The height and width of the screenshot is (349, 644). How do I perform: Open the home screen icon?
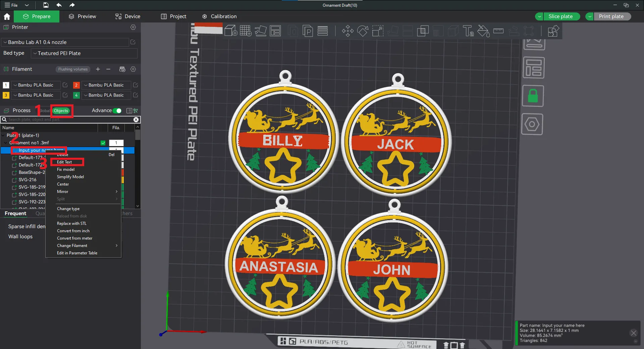pos(7,16)
